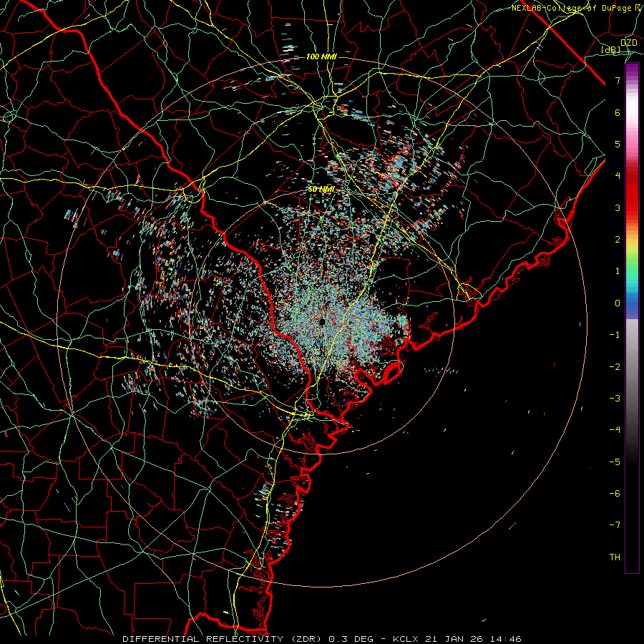Click the -2 dB tick label on the scale
Image resolution: width=644 pixels, height=644 pixels.
[x=615, y=366]
